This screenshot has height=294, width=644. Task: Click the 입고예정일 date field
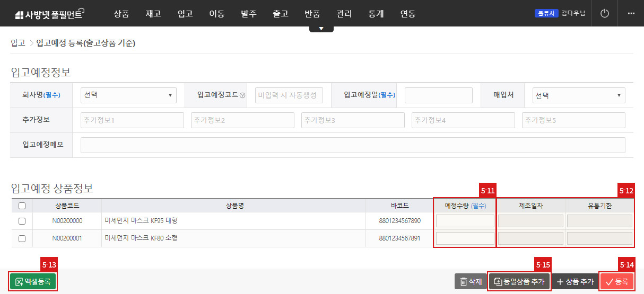click(x=439, y=95)
